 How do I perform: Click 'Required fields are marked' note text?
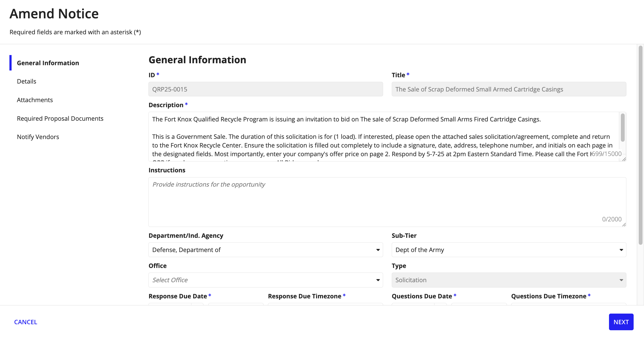tap(75, 32)
